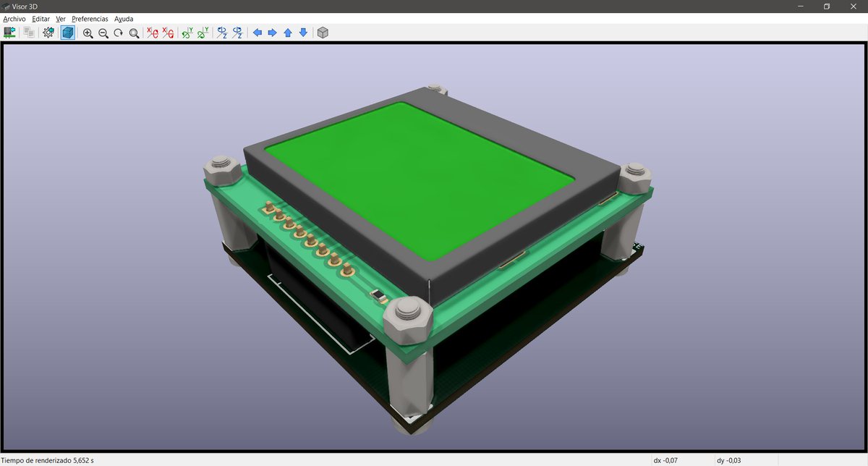Open the Editar menu

41,19
